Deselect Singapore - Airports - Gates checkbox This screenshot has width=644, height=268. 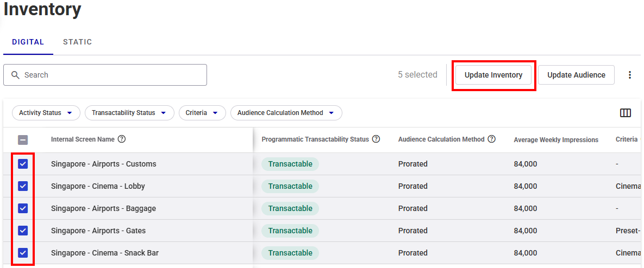(23, 231)
